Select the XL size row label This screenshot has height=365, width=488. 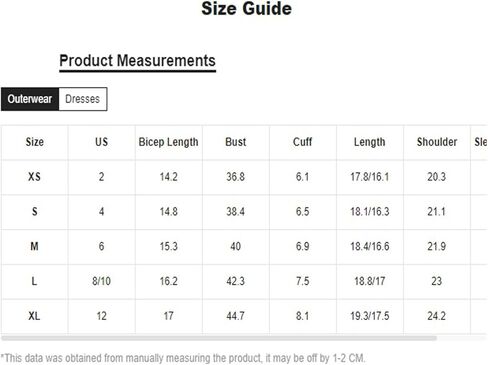[x=34, y=316]
